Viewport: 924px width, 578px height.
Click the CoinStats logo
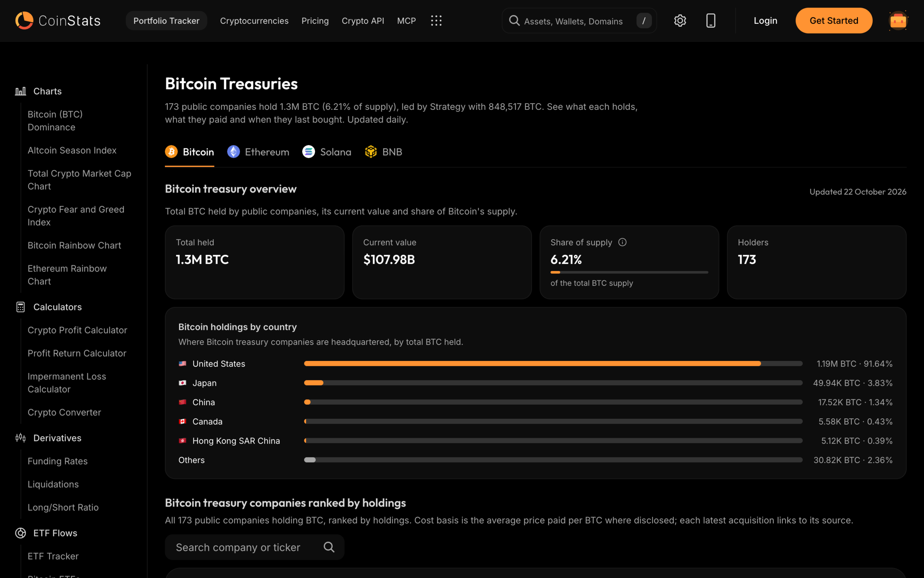[x=58, y=21]
